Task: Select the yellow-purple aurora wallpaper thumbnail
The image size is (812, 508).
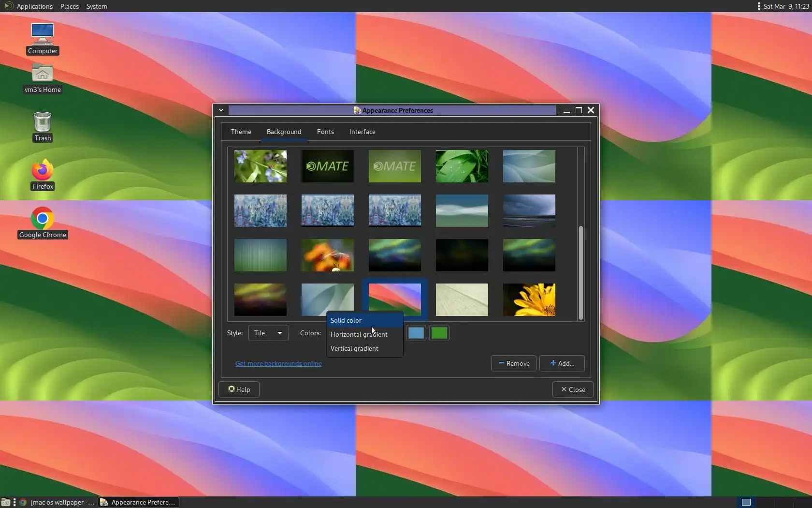Action: coord(261,299)
